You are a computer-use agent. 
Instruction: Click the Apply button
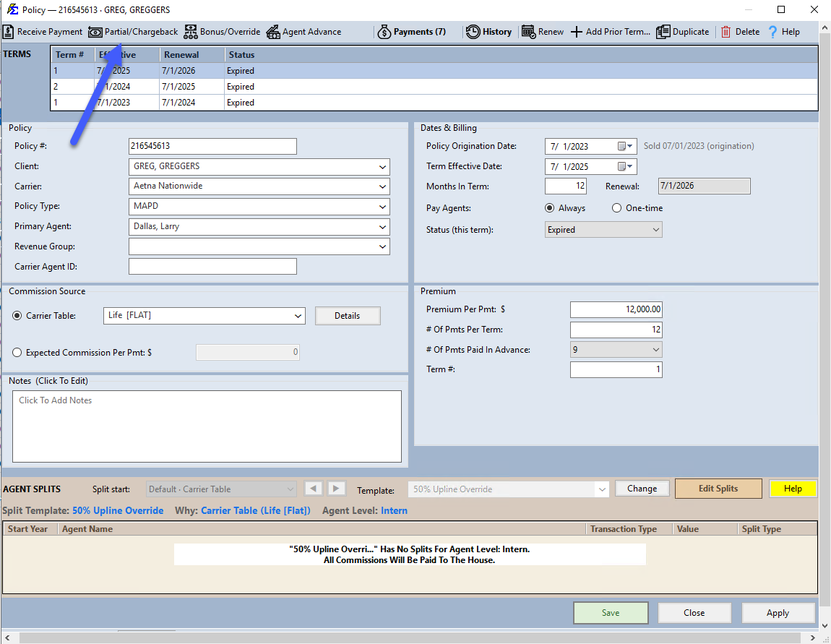pos(778,613)
